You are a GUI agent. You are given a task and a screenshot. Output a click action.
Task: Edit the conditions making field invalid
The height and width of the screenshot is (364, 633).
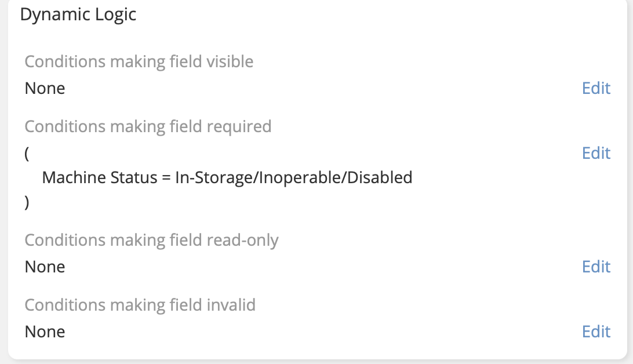596,332
